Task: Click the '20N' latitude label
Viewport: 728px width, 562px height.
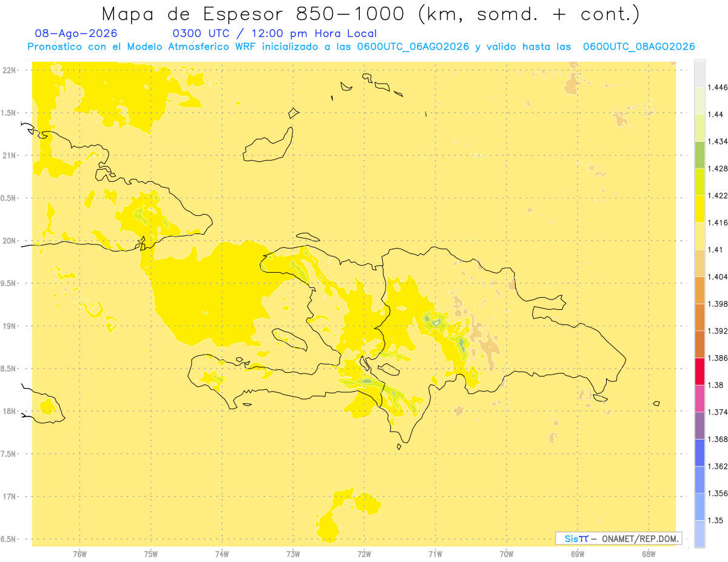Action: coord(8,241)
